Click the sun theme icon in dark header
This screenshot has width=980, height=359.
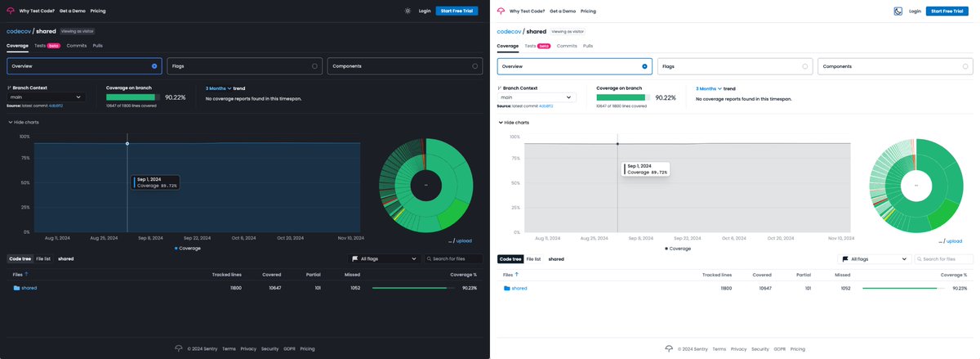408,11
